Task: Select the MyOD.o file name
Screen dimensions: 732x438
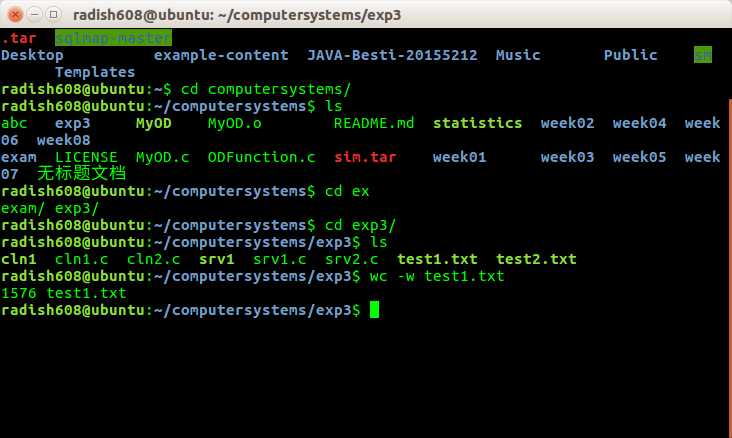Action: point(234,123)
